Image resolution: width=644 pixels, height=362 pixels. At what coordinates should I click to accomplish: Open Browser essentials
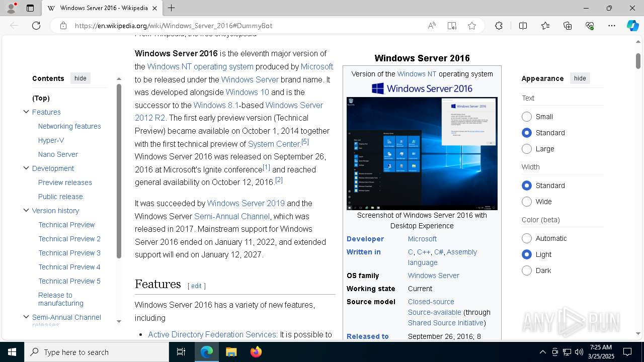click(590, 26)
